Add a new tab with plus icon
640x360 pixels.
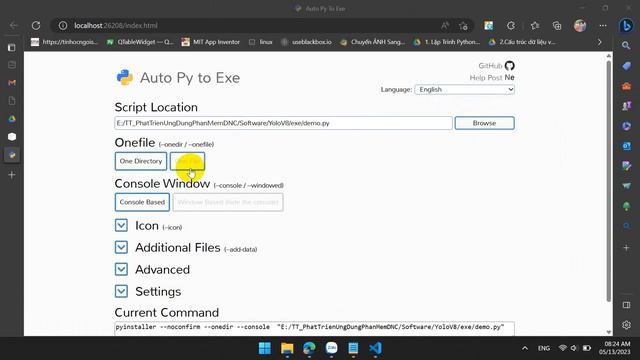click(12, 175)
